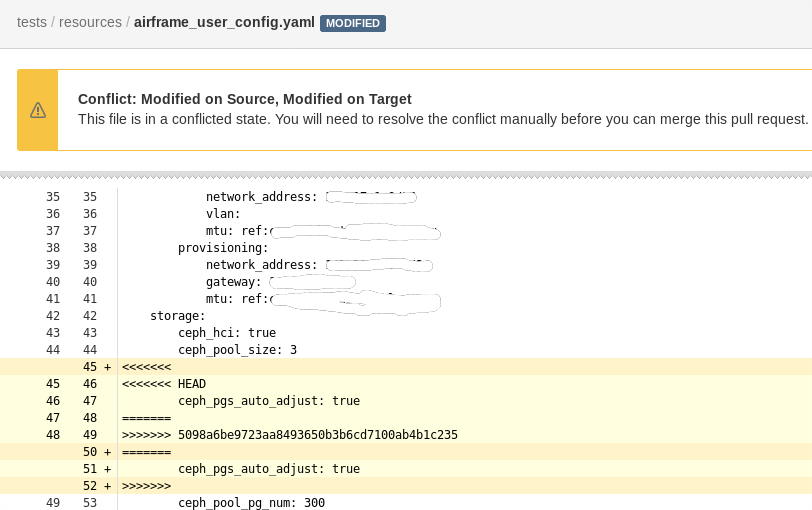
Task: Open the 'tests' breadcrumb folder
Action: 32,22
